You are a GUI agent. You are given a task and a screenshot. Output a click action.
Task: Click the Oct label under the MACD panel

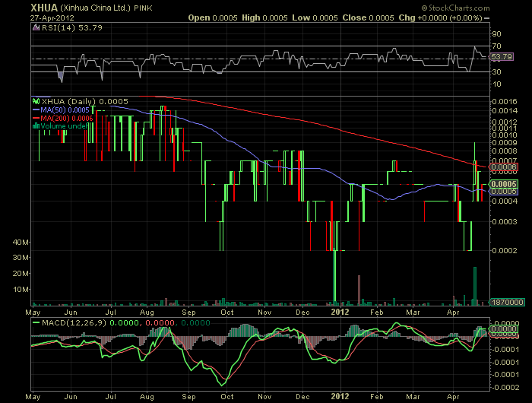(227, 396)
